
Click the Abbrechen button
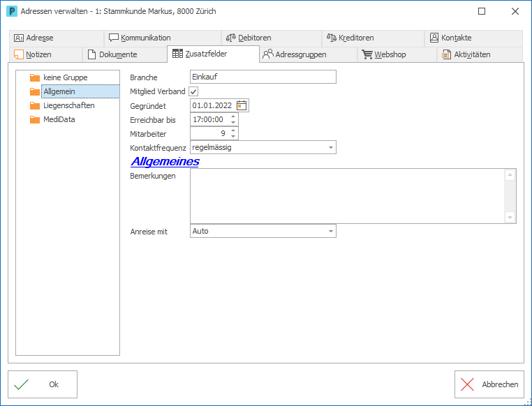coord(489,384)
